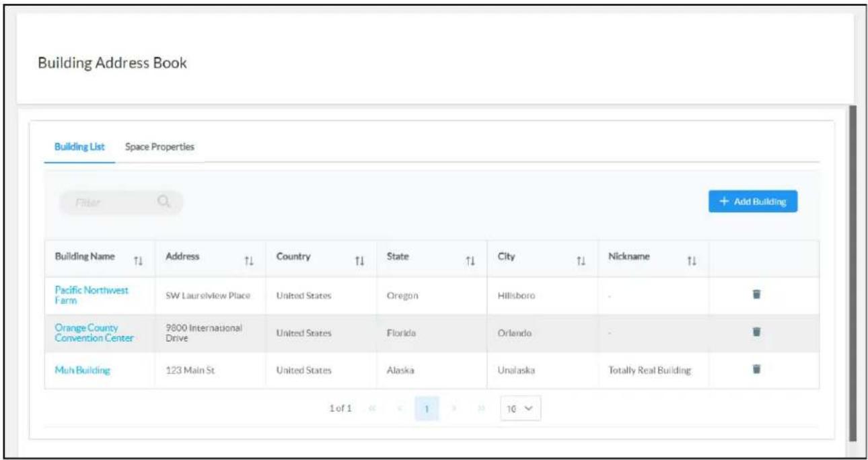Switch to Space Properties tab

point(159,147)
